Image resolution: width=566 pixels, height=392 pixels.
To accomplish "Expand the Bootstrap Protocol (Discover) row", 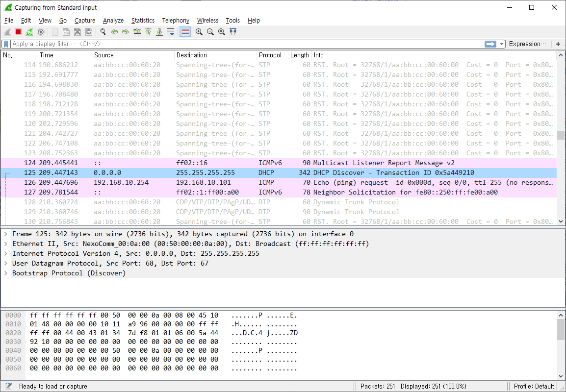I will (x=6, y=273).
